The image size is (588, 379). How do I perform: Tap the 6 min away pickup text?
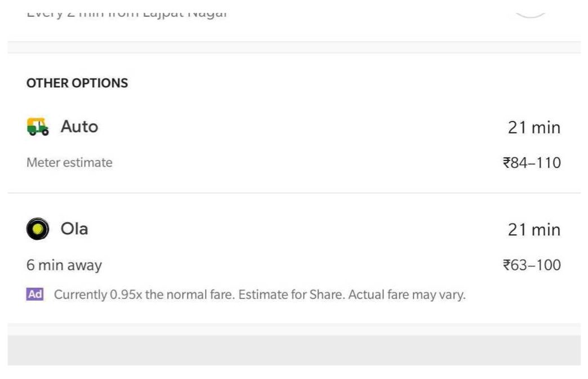(x=64, y=265)
